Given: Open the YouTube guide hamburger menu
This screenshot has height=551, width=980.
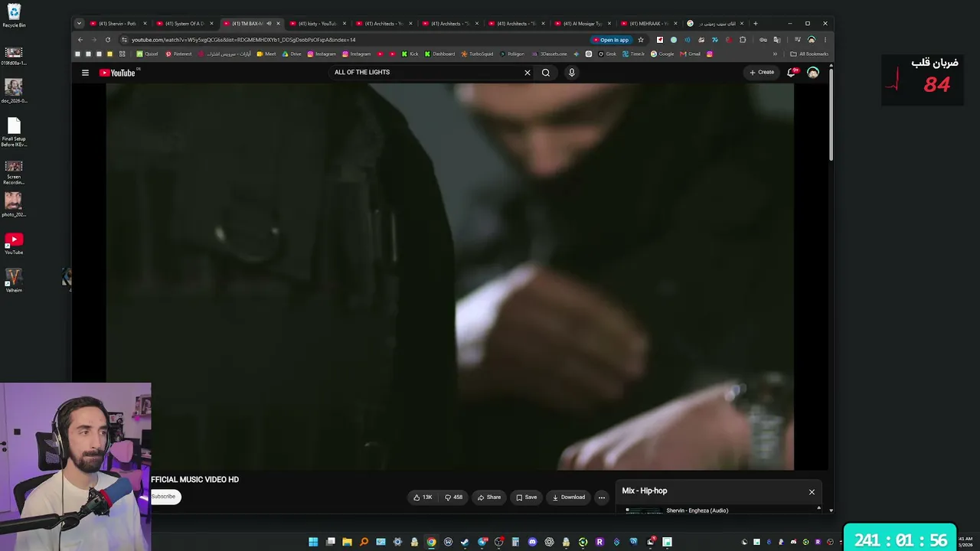Looking at the screenshot, I should click(x=85, y=73).
